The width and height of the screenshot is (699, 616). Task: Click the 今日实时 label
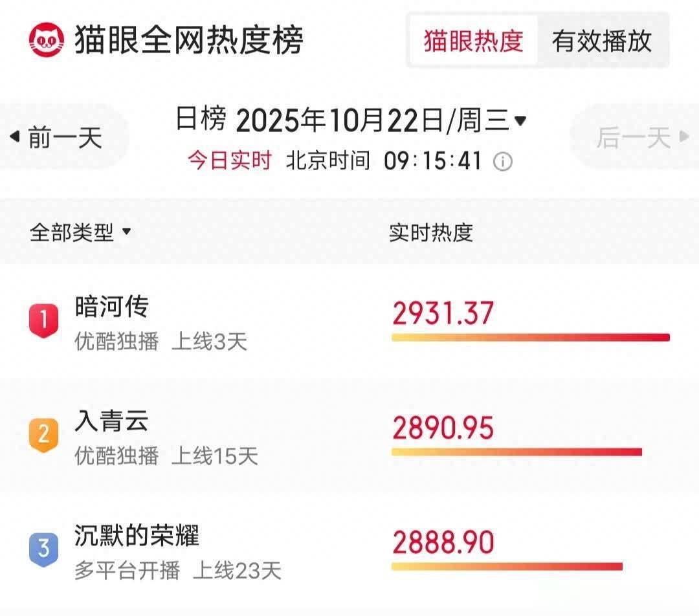click(x=230, y=160)
